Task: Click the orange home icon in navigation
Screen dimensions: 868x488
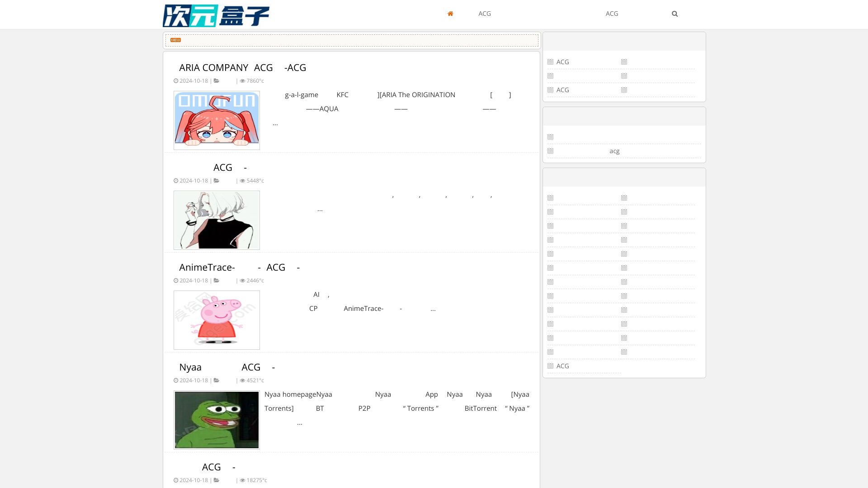Action: [450, 14]
